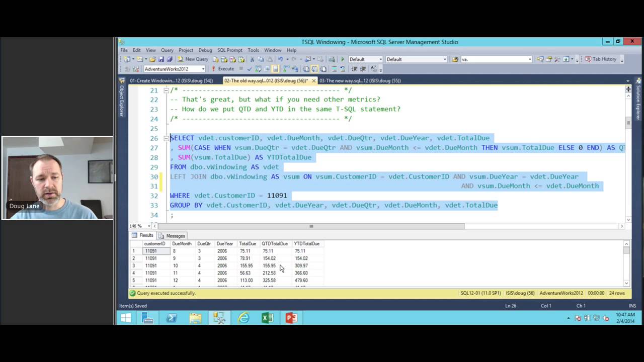Screen dimensions: 644x362
Task: Click the Cut scissors icon
Action: click(252, 59)
